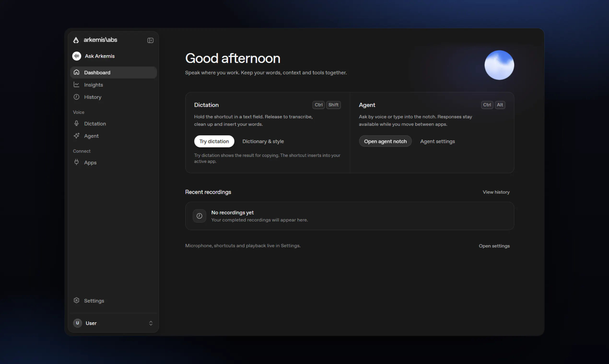Click the Ctrl key badge in Agent card
The height and width of the screenshot is (364, 609).
pos(487,105)
